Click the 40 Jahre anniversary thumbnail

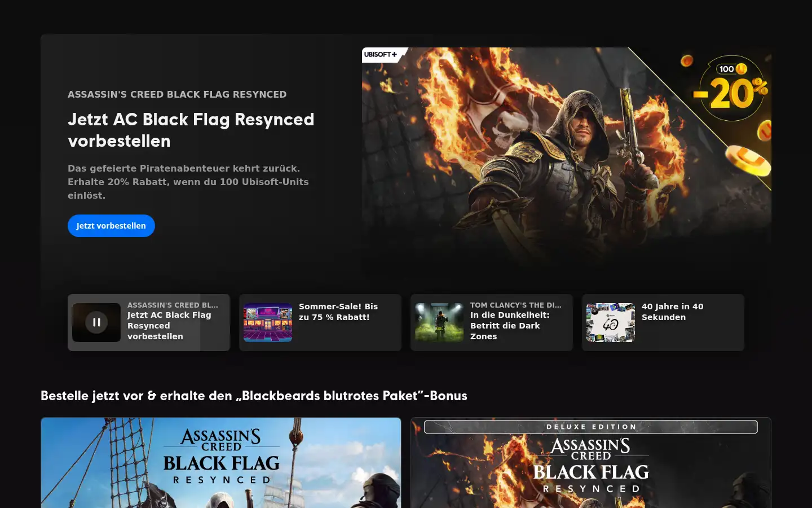click(x=611, y=322)
